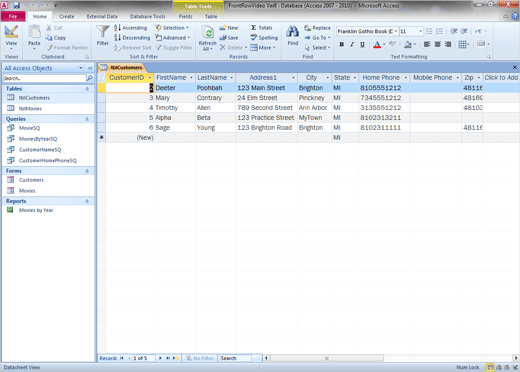Click the font color button
Viewport: 520px width, 372px height.
[x=377, y=44]
